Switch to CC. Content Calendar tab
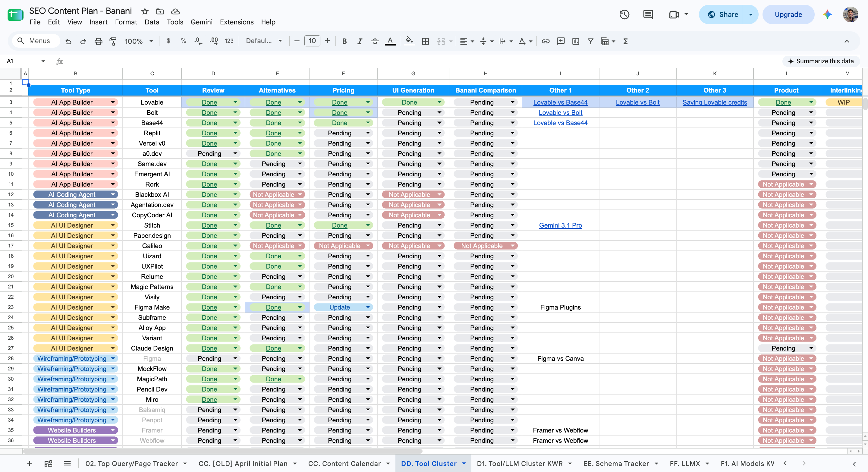This screenshot has height=472, width=868. 344,463
